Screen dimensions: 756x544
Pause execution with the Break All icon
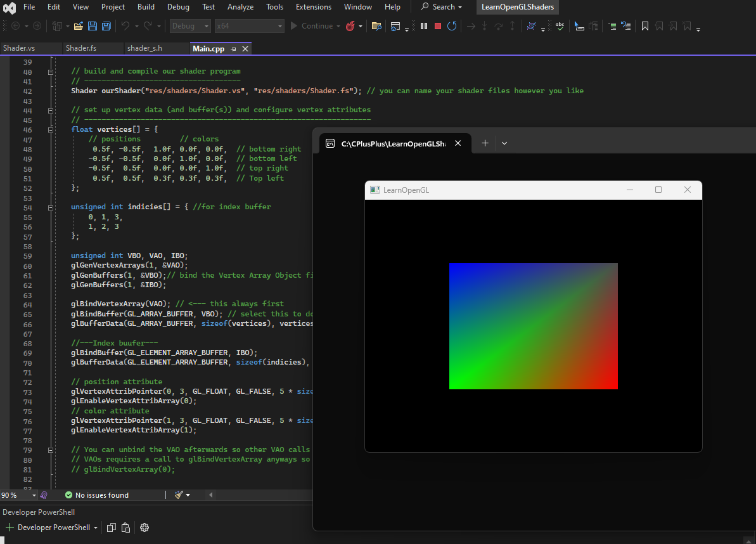(x=423, y=26)
